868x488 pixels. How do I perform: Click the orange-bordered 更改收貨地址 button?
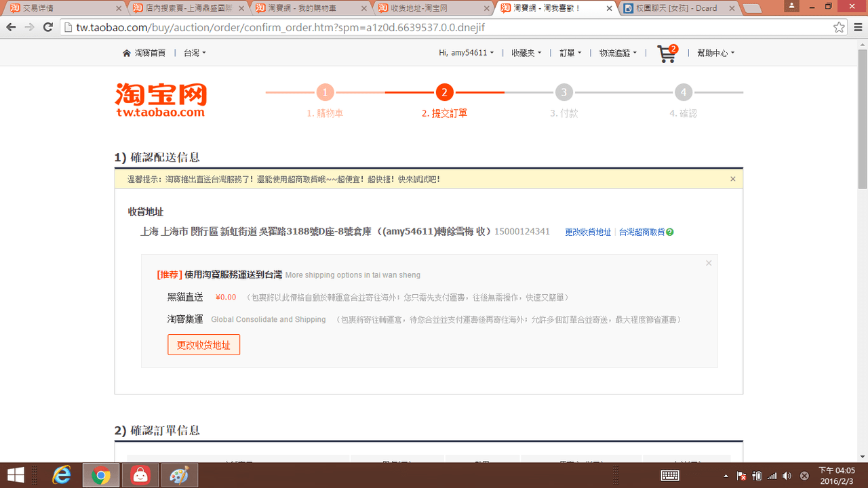point(203,345)
